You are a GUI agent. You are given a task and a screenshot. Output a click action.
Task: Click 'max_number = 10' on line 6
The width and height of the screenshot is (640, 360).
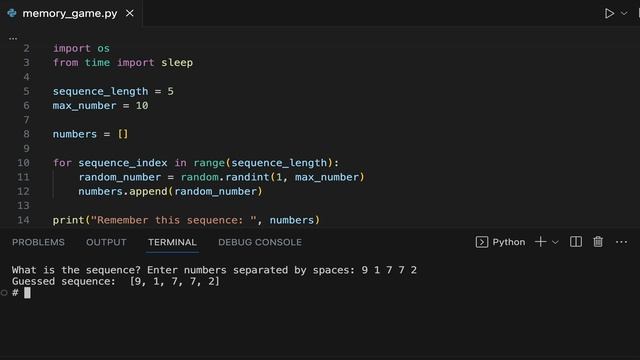[x=100, y=106]
